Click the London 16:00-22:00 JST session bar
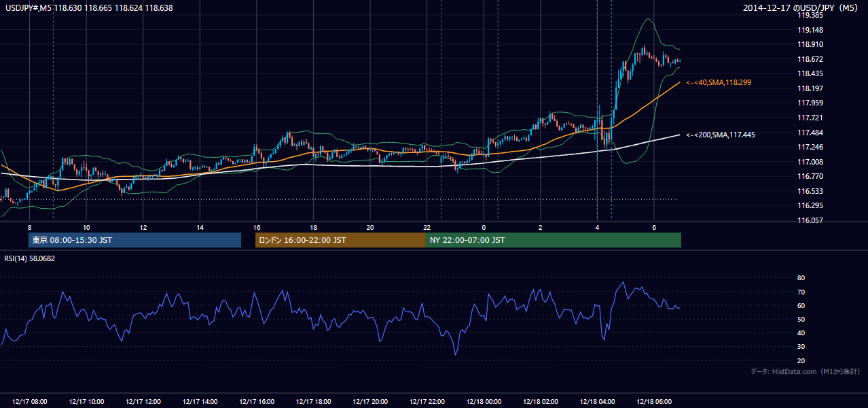The image size is (868, 408). tap(340, 240)
